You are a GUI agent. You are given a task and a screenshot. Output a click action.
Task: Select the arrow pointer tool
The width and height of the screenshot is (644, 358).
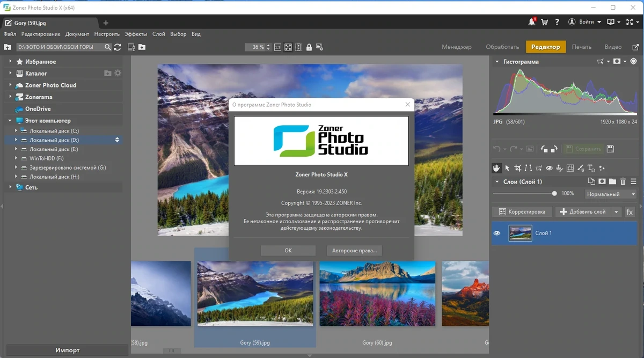[507, 168]
